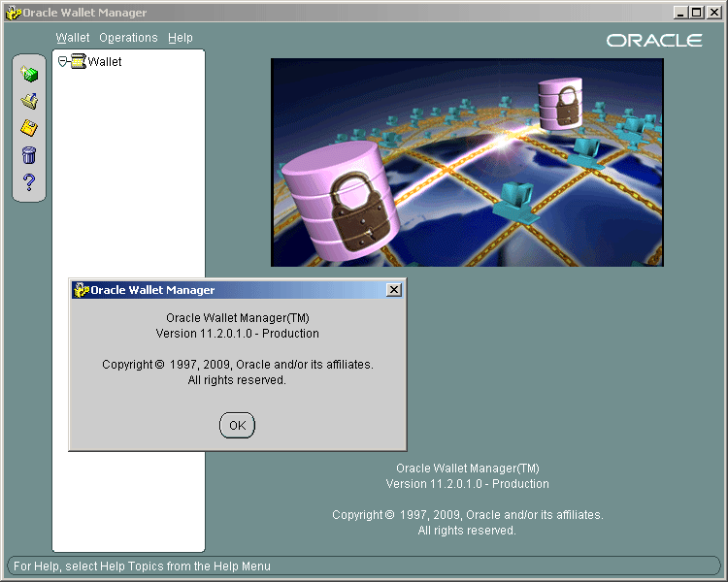The height and width of the screenshot is (582, 728).
Task: Click the status bar help message text
Action: point(142,566)
